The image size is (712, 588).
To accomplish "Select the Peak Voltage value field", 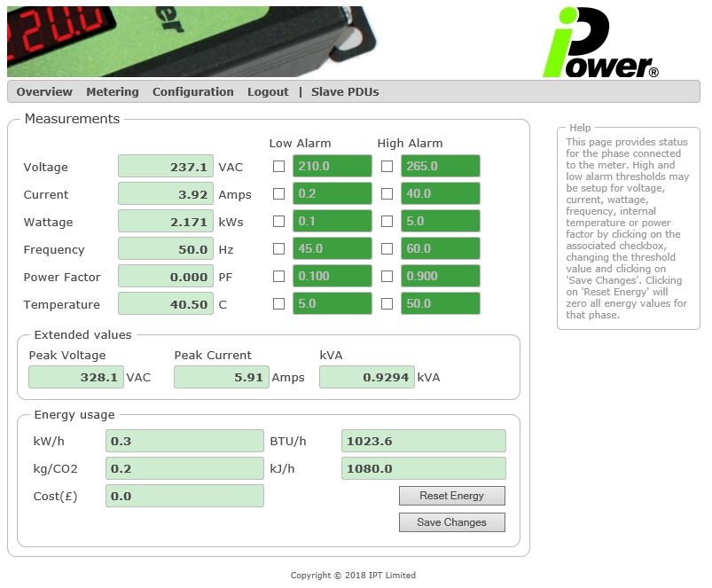I will click(x=76, y=377).
